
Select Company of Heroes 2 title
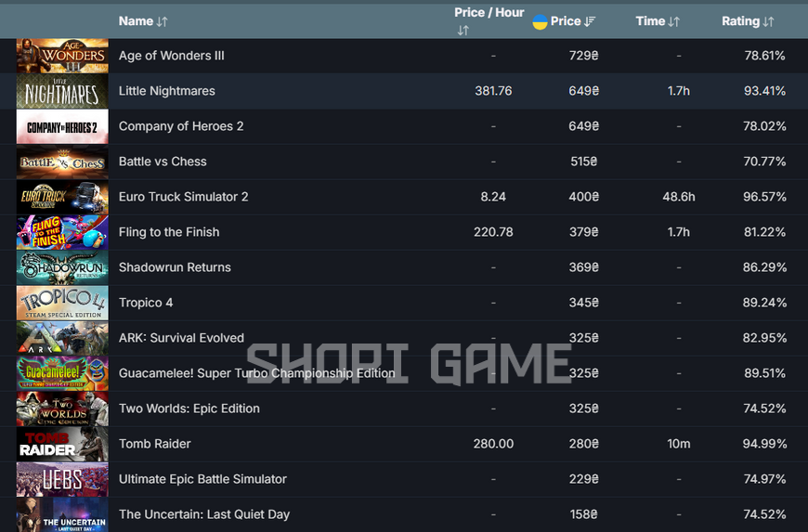point(181,126)
